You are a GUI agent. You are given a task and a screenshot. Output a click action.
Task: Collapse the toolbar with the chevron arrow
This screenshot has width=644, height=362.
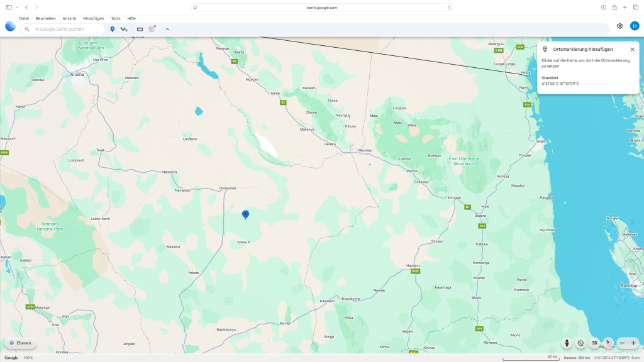coord(167,29)
